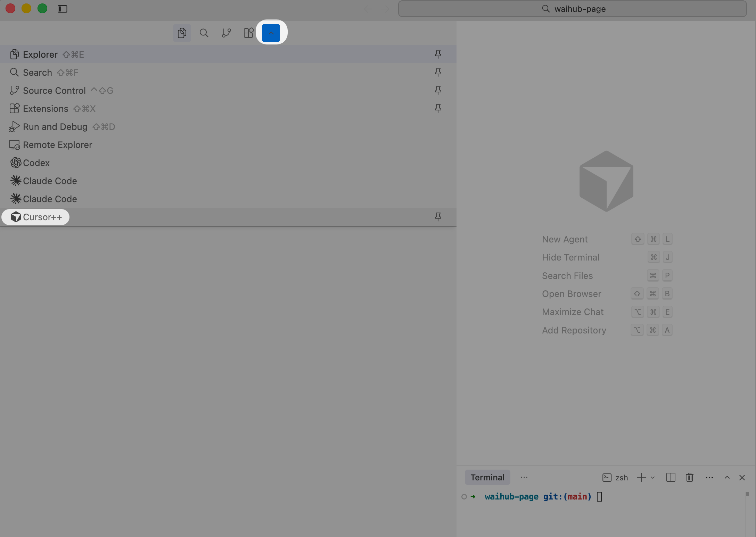756x537 pixels.
Task: Click the Cursor++ cube icon
Action: tap(16, 217)
